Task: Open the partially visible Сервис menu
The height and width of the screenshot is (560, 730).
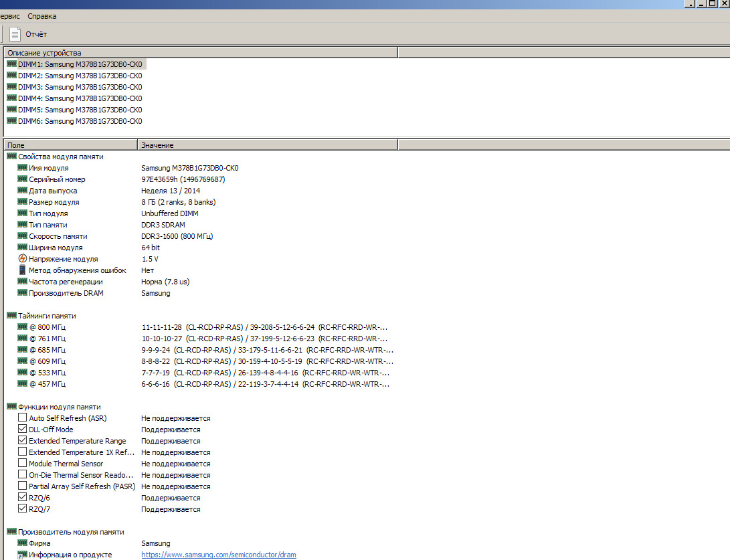Action: tap(10, 16)
